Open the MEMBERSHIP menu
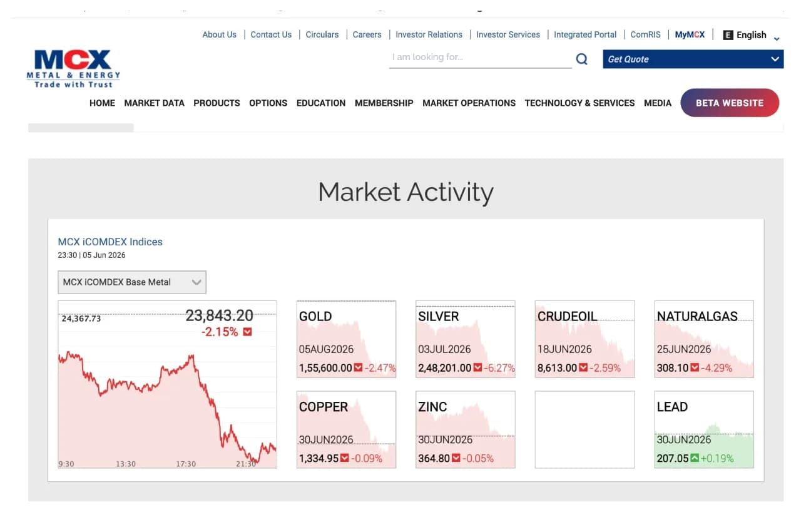Viewport: 801px width, 532px height. (384, 103)
